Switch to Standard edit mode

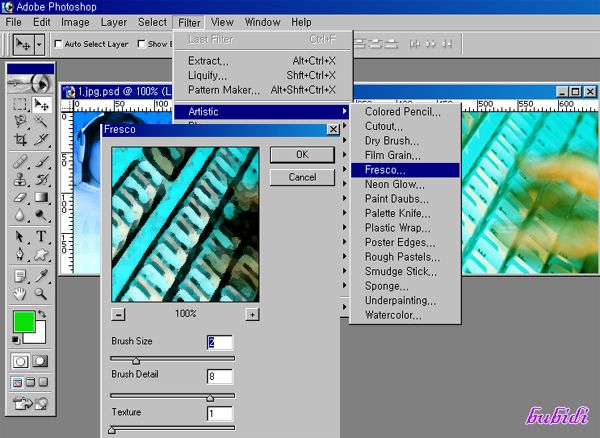[x=20, y=361]
